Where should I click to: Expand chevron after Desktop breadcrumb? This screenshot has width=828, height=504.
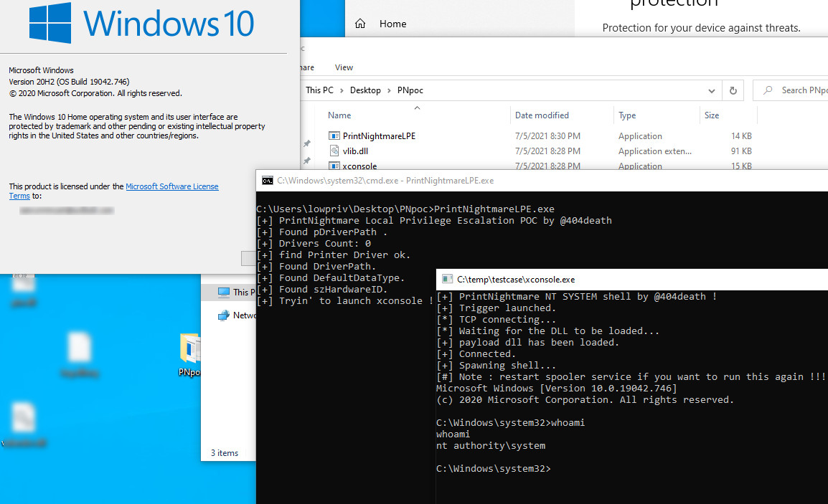coord(389,91)
